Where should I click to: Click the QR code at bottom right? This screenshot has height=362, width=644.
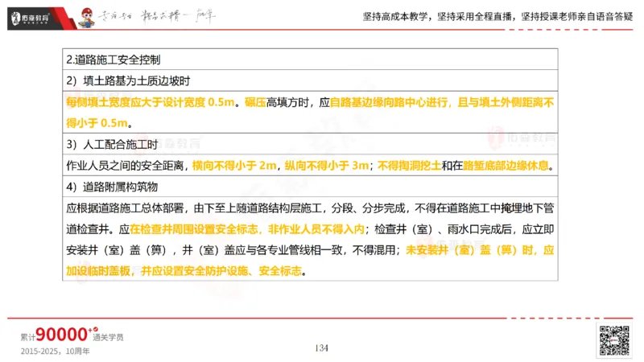click(x=614, y=340)
